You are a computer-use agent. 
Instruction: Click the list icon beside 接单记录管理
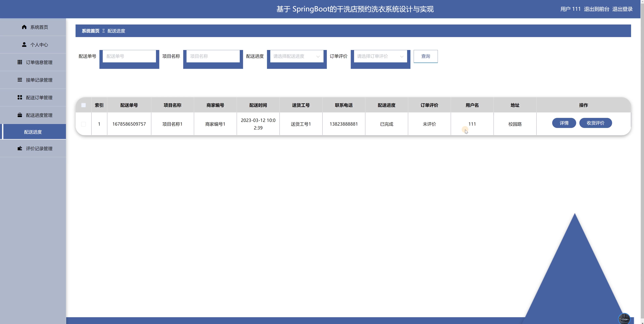click(20, 80)
